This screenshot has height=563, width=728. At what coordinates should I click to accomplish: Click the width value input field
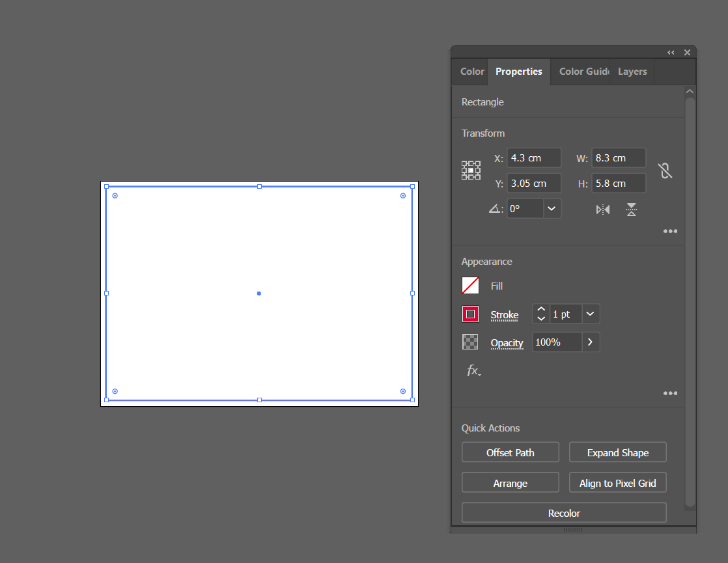click(617, 158)
